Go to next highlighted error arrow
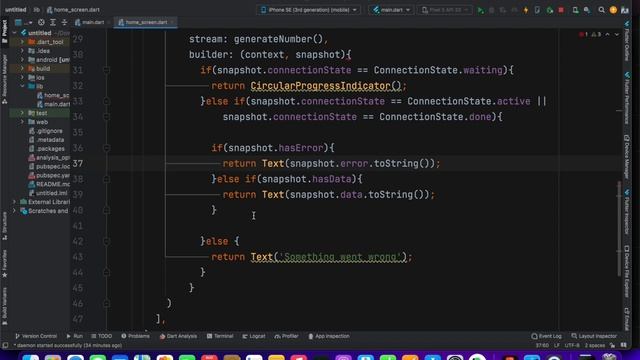Screen dimensions: 640x360 617,35
